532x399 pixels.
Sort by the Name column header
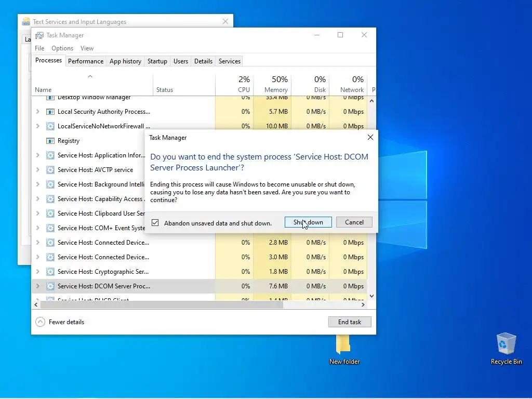coord(92,84)
